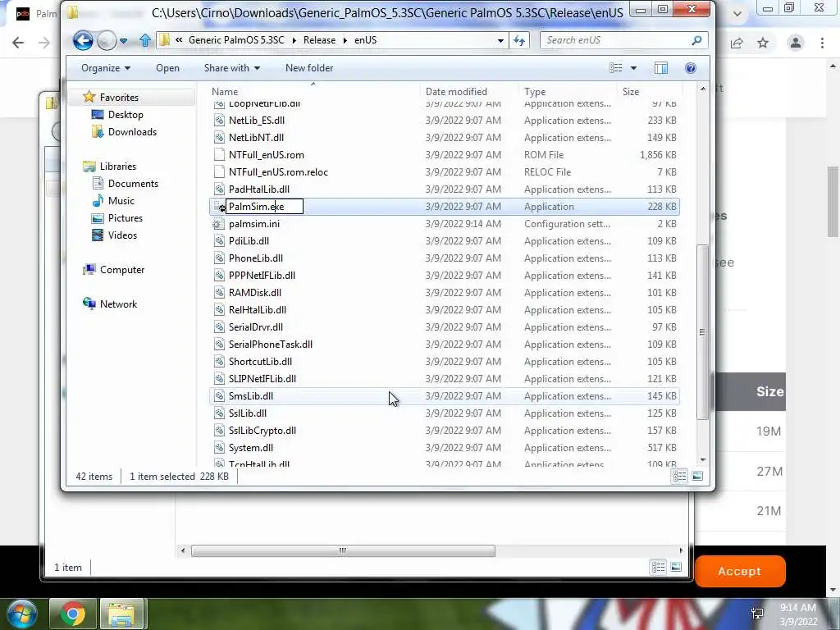Click Chrome icon on taskbar
Viewport: 840px width, 630px height.
(73, 614)
